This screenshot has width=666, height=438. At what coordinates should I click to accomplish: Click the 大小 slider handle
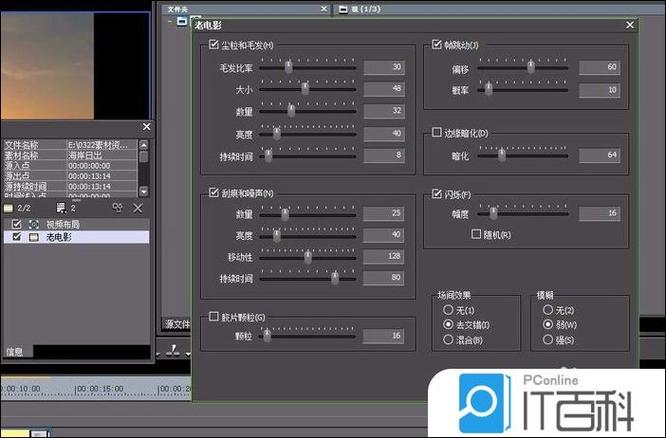click(x=305, y=88)
